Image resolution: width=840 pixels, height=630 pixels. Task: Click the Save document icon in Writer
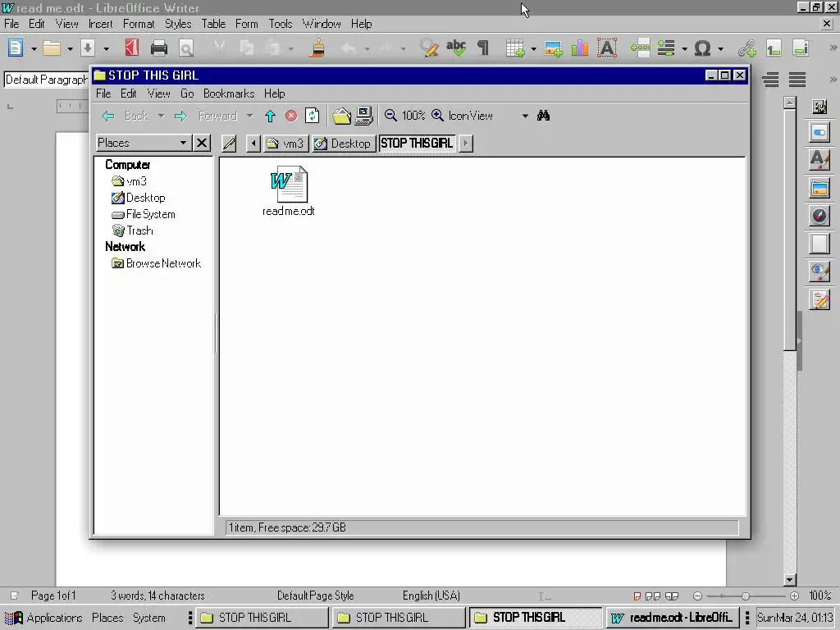88,48
